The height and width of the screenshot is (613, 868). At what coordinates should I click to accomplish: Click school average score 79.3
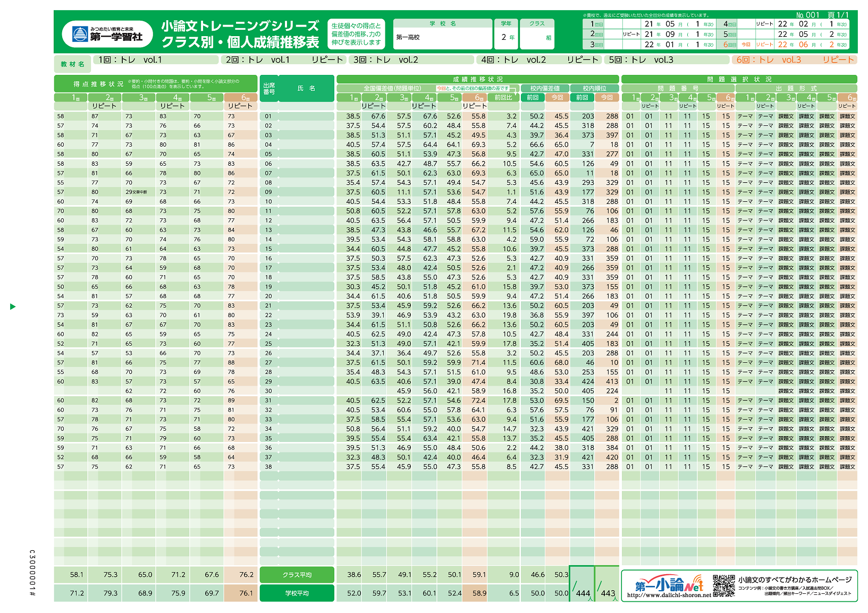[111, 593]
